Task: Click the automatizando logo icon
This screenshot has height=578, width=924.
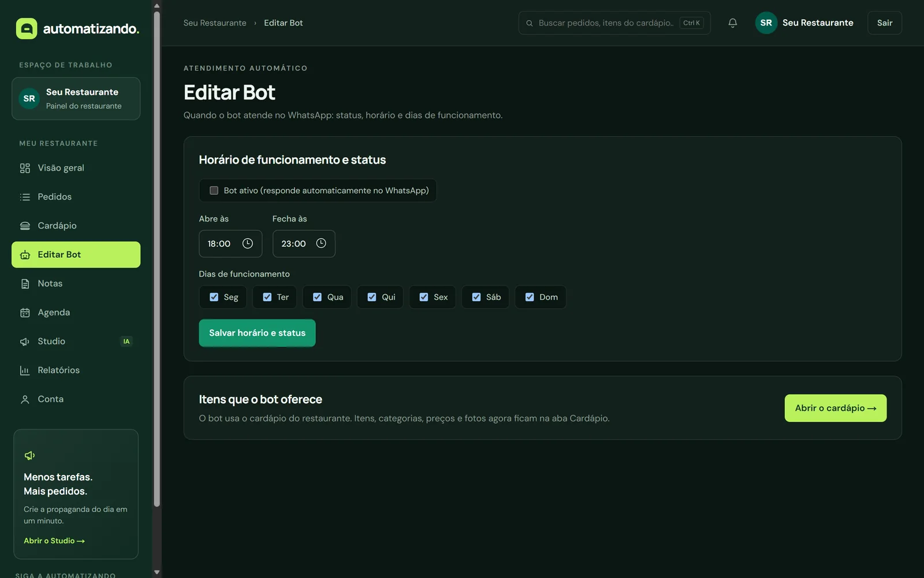Action: pos(27,28)
